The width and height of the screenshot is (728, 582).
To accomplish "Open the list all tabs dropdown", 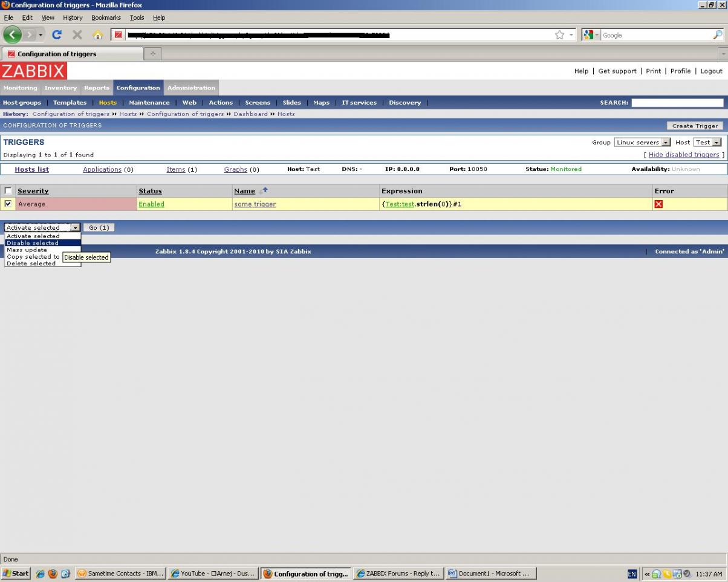I will click(x=723, y=54).
